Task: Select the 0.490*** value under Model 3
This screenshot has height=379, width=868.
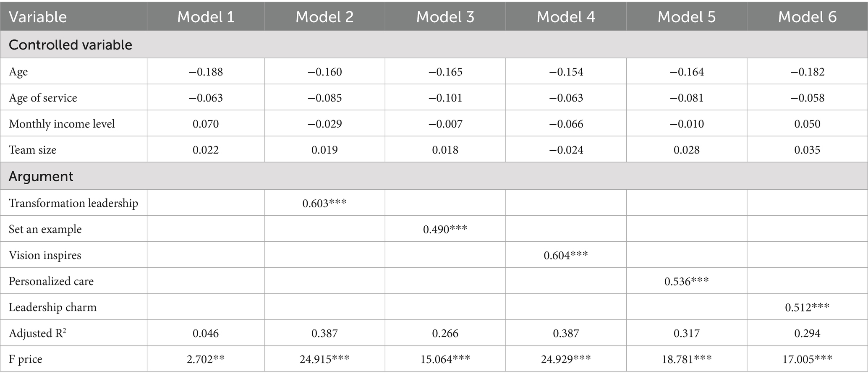Action: [445, 229]
